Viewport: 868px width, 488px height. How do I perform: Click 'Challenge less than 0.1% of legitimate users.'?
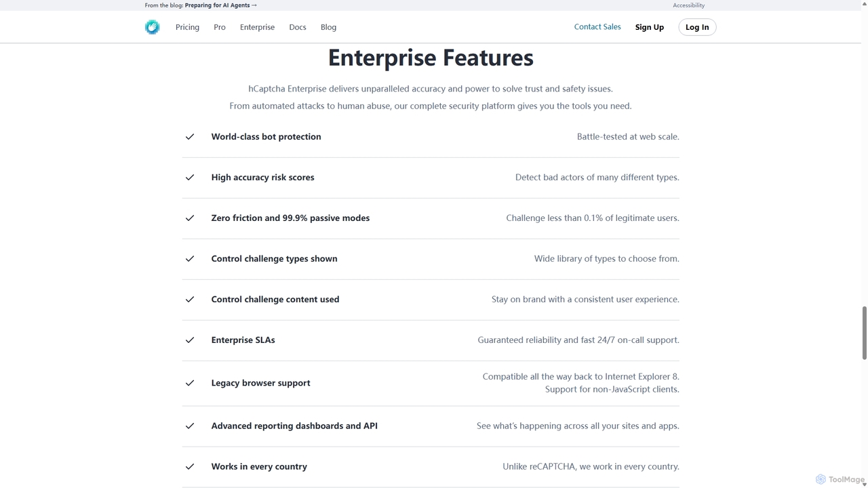pos(593,218)
